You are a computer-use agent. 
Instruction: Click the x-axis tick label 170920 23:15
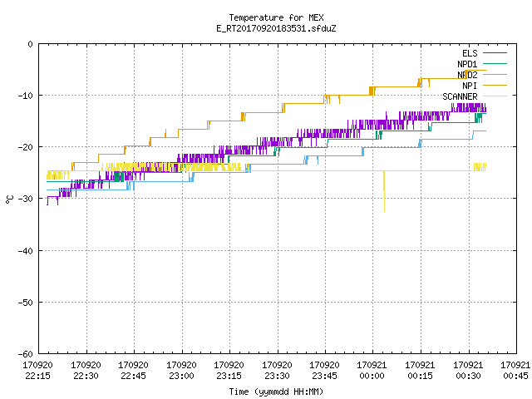[229, 371]
